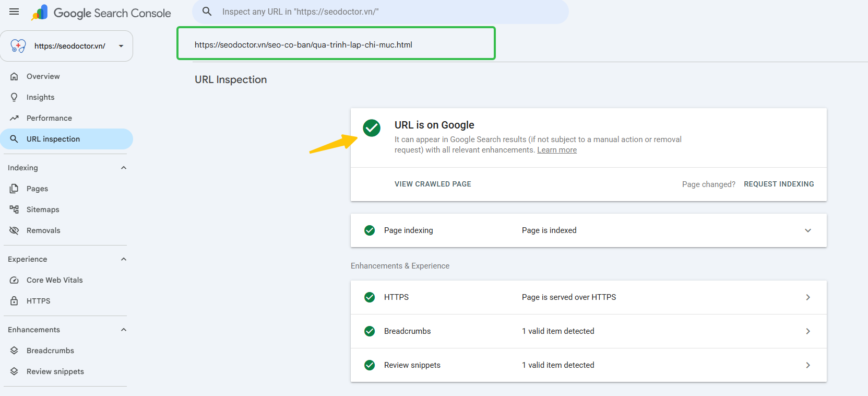Open HTTPS report details arrow
Screen dimensions: 868x396
tap(808, 297)
